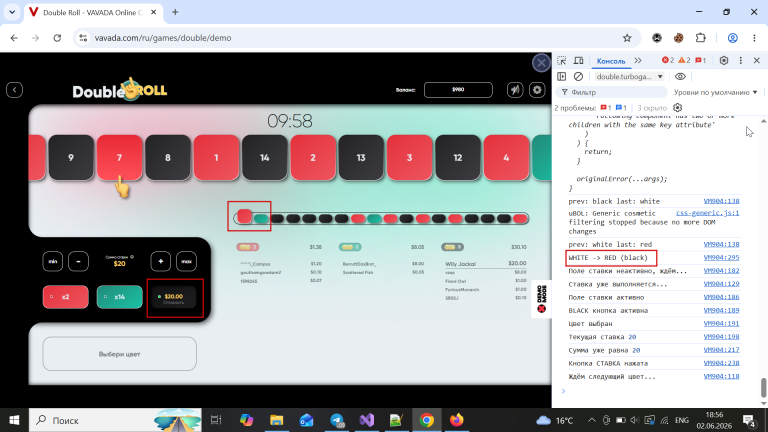Click the orange warnings counter showing 2
The width and height of the screenshot is (768, 432).
click(x=684, y=60)
